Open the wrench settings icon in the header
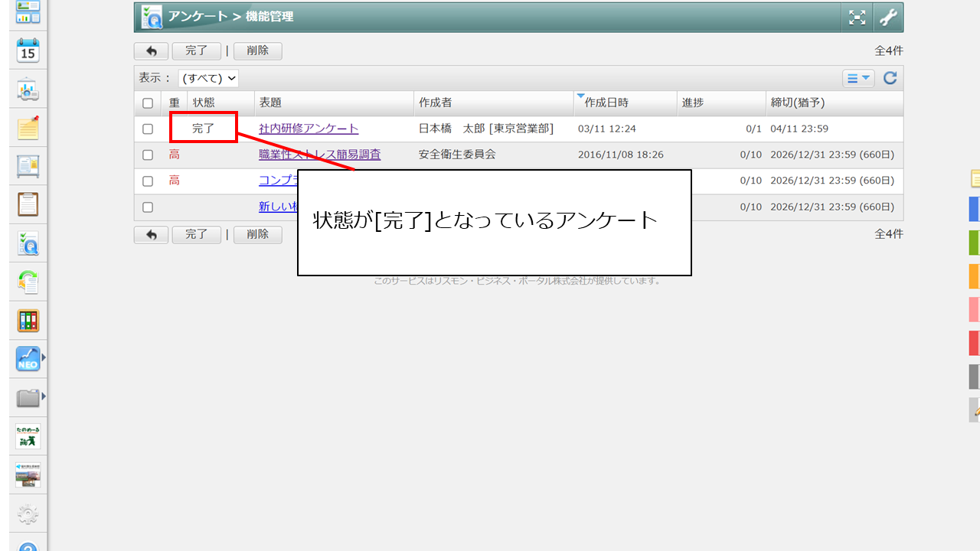980x551 pixels. [x=888, y=18]
